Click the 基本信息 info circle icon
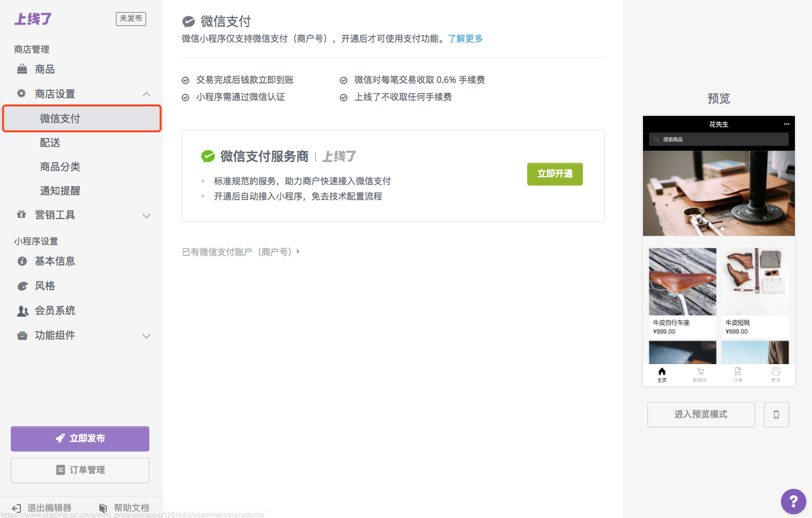This screenshot has height=518, width=812. point(22,261)
